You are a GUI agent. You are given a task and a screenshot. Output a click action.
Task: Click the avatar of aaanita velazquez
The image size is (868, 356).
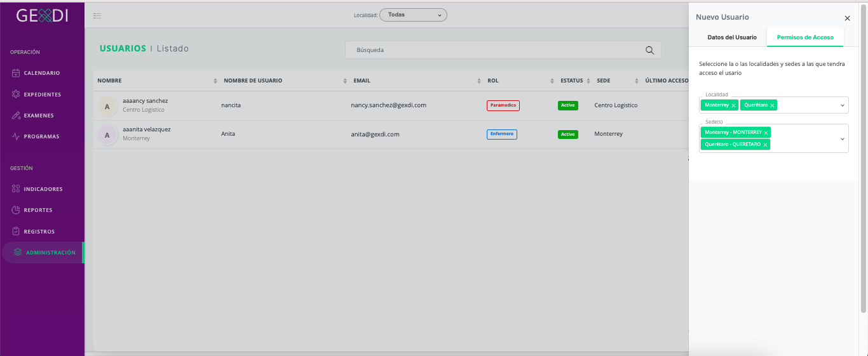(107, 135)
